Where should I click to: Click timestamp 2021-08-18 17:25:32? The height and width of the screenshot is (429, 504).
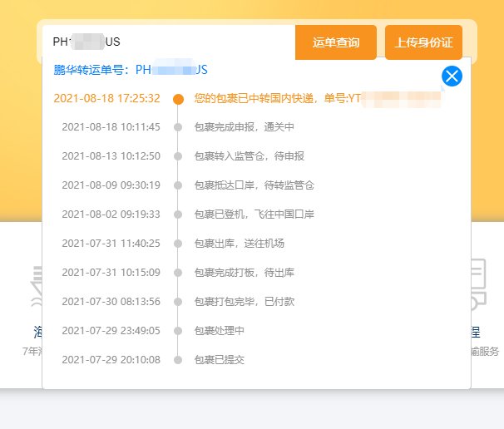[x=106, y=98]
